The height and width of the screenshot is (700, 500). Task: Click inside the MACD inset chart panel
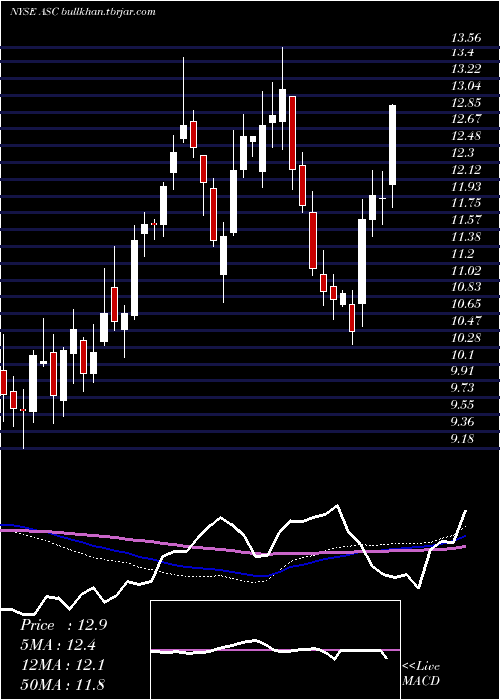tap(275, 650)
